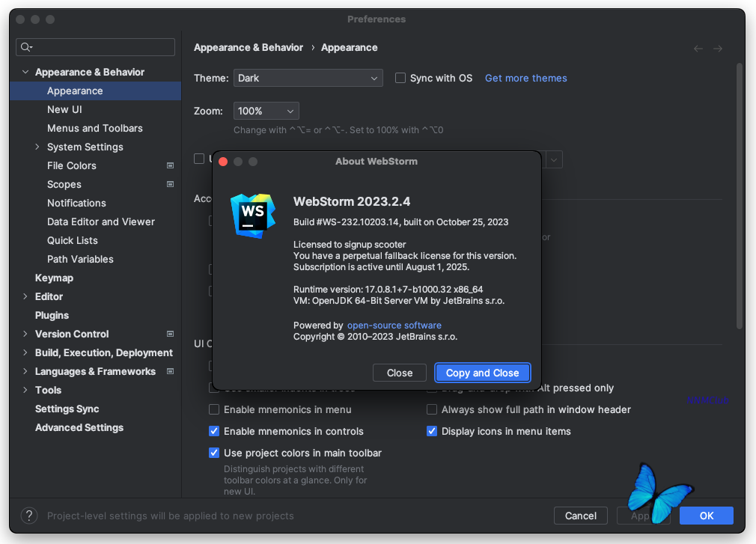
Task: Click 'Licensed to signup scooter' text
Action: pyautogui.click(x=350, y=244)
